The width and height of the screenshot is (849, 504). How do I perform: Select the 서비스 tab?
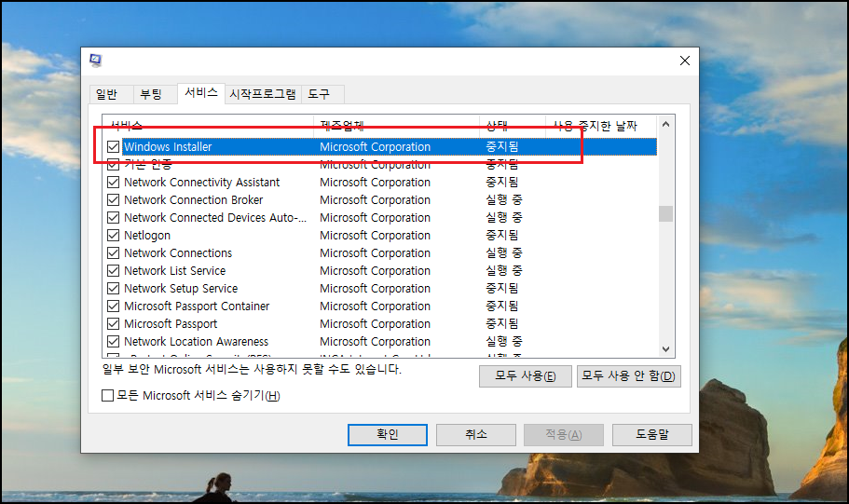[201, 92]
